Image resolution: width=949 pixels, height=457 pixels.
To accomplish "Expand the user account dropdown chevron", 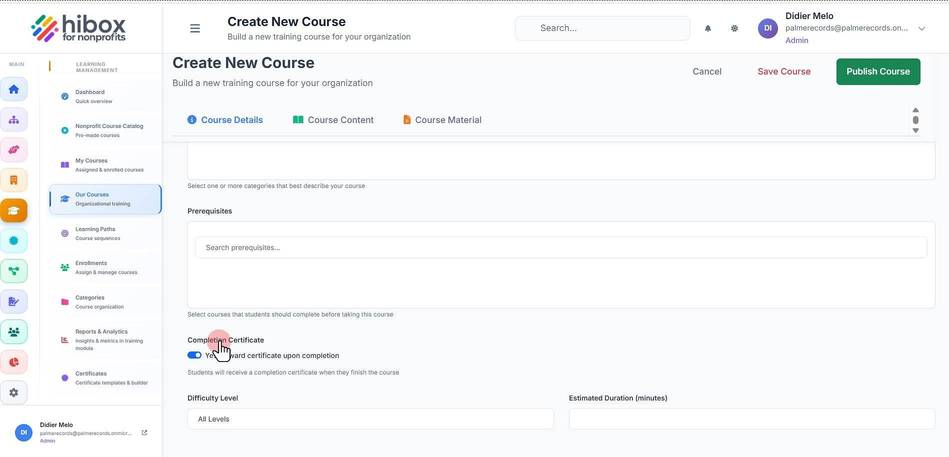I will [x=921, y=28].
